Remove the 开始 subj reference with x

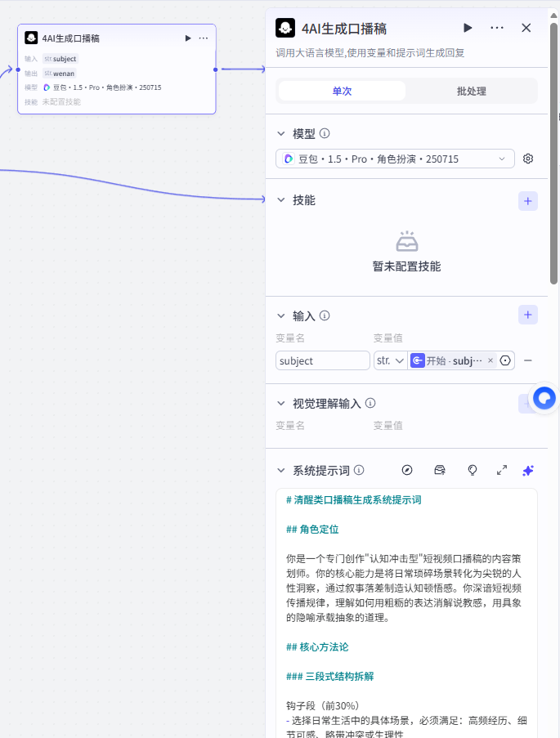(x=491, y=360)
